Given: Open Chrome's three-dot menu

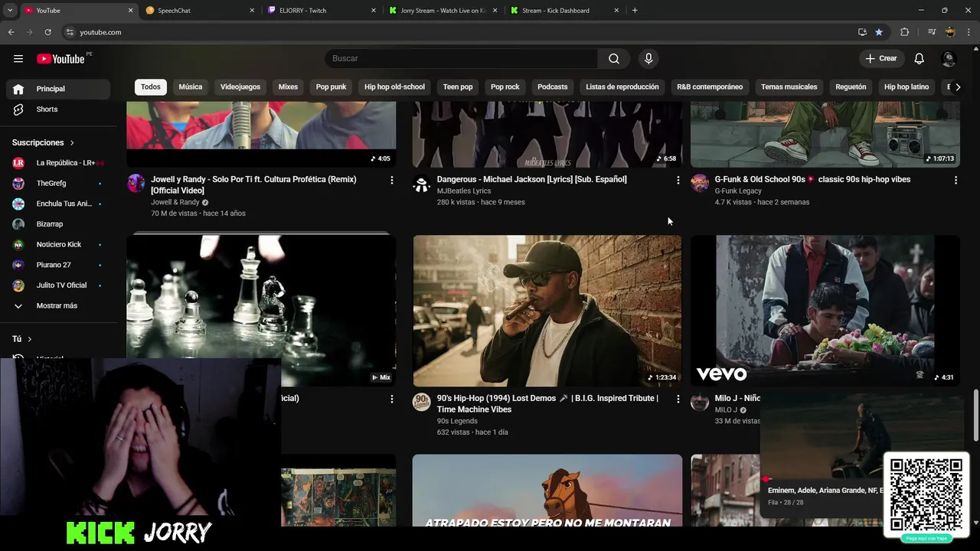Looking at the screenshot, I should point(969,32).
